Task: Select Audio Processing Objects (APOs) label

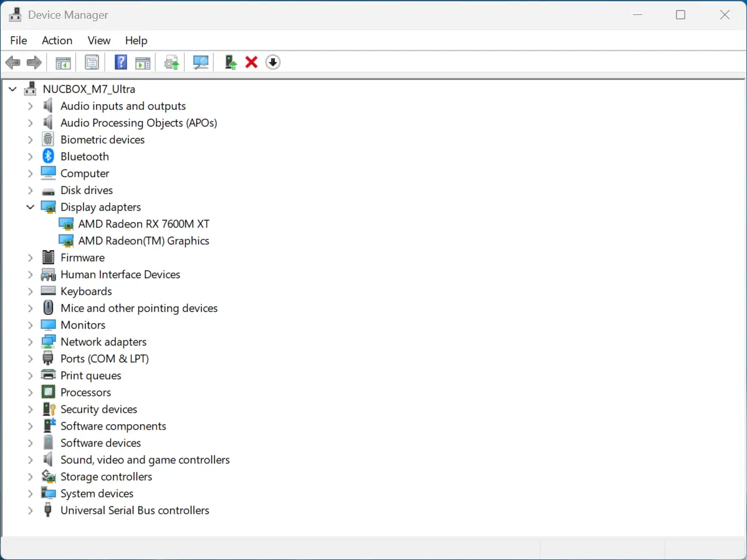Action: click(x=138, y=123)
